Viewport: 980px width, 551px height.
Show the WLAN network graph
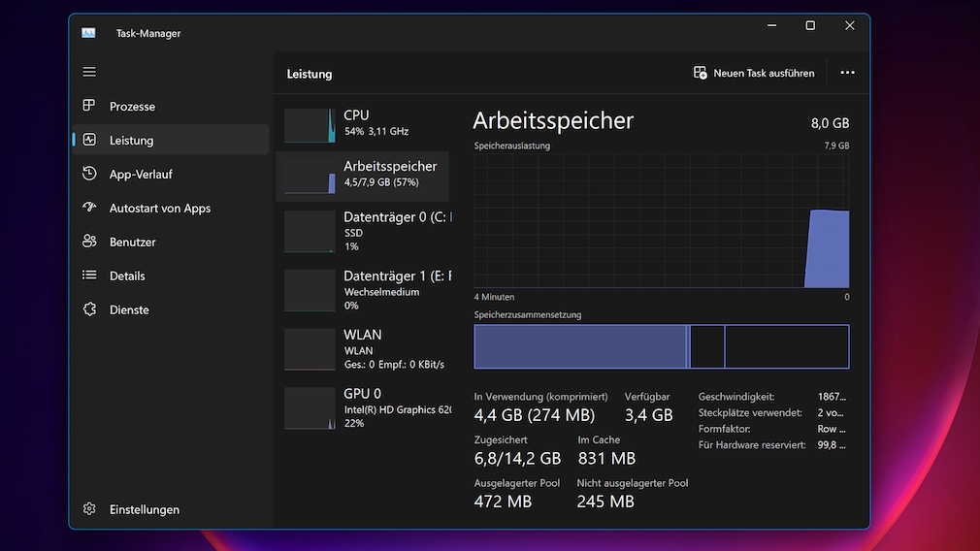pos(363,349)
